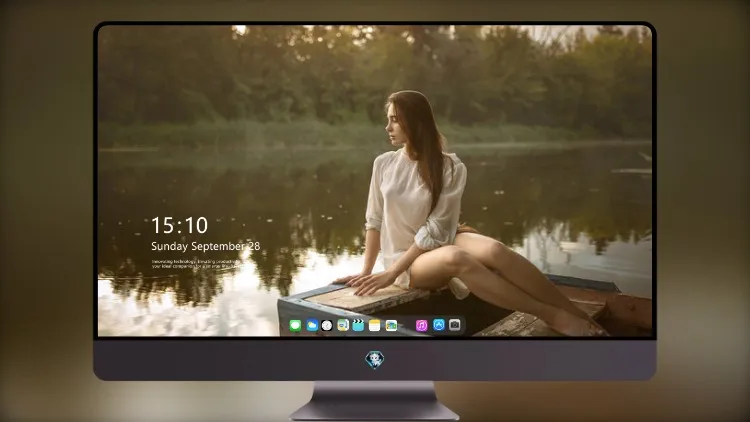The width and height of the screenshot is (750, 422).
Task: Click the logo on the monitor chin
Action: point(375,360)
